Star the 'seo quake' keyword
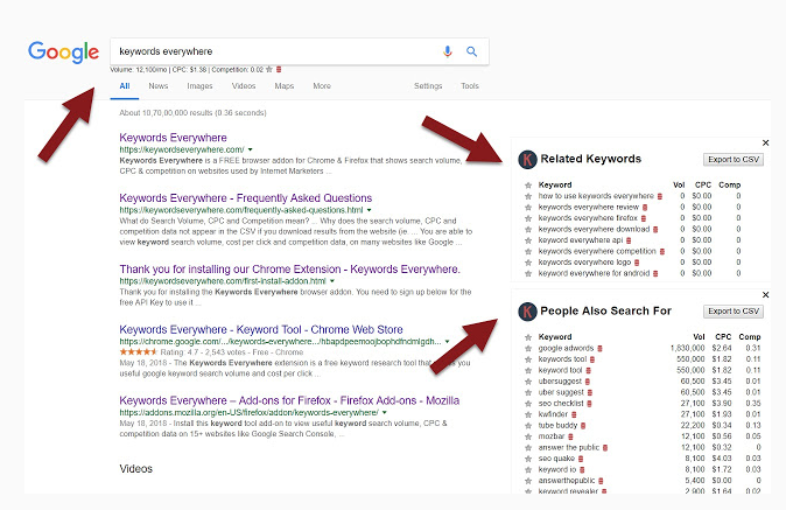The height and width of the screenshot is (510, 786). pos(528,459)
